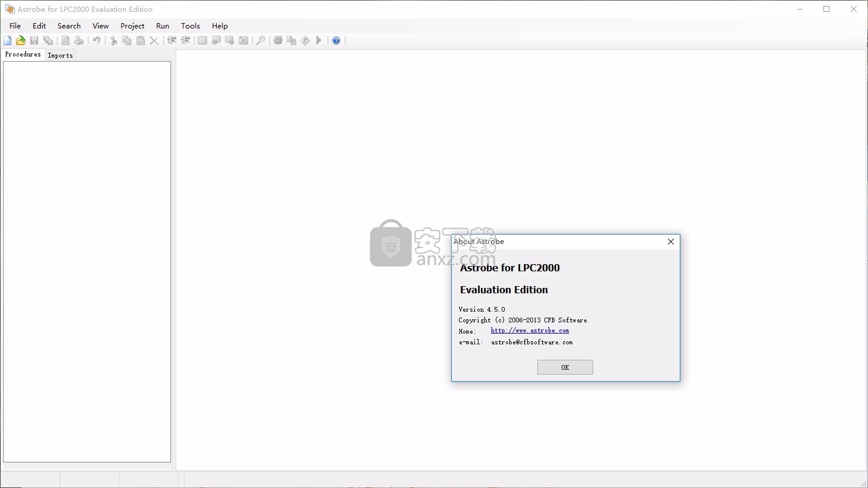The image size is (868, 488).
Task: Click the Evaluation Edition heading in the dialog
Action: point(504,290)
